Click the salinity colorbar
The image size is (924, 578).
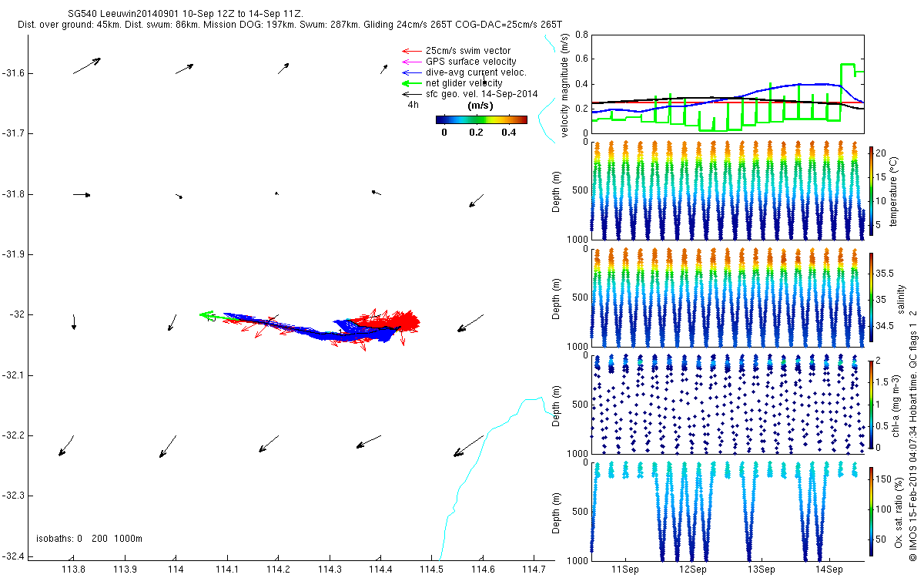click(x=872, y=297)
